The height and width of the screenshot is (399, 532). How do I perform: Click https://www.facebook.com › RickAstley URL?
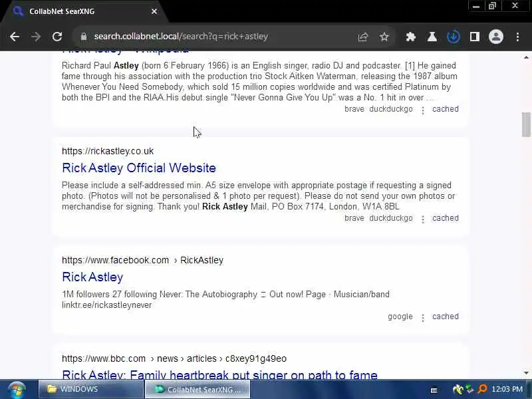click(x=142, y=260)
